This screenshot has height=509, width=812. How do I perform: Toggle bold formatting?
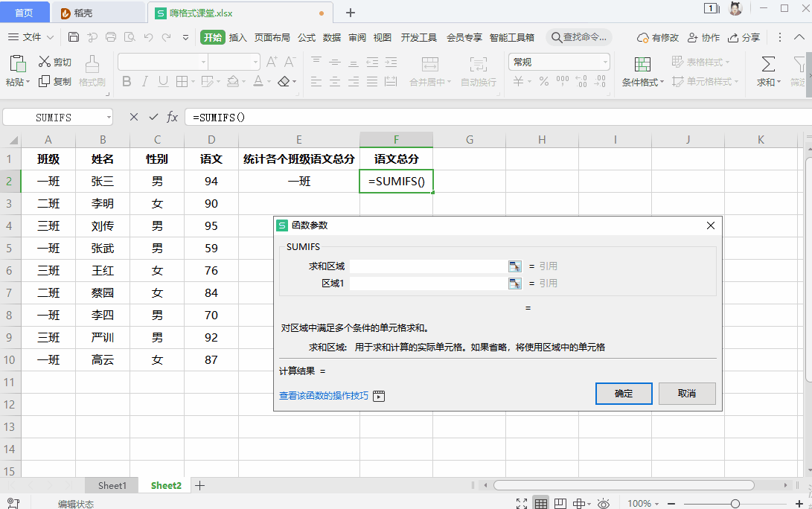pos(126,82)
